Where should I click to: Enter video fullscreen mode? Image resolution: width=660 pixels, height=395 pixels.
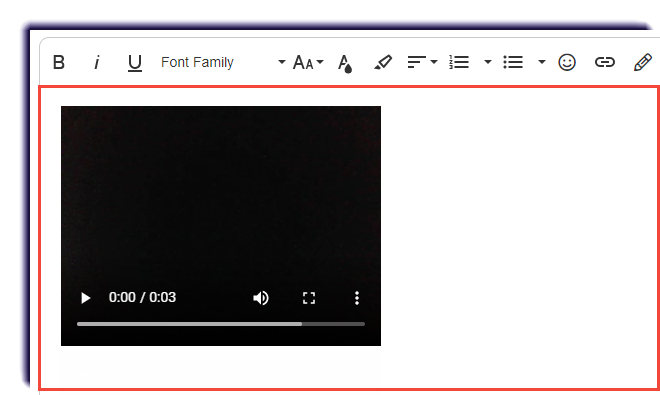pos(309,298)
